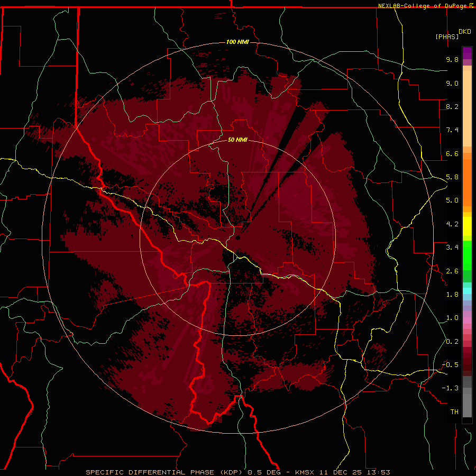Click the 0.2 legend value
The height and width of the screenshot is (476, 476).
click(x=452, y=342)
